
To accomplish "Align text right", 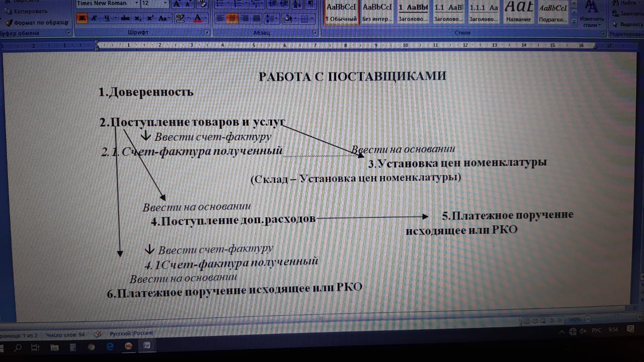I will (x=245, y=19).
